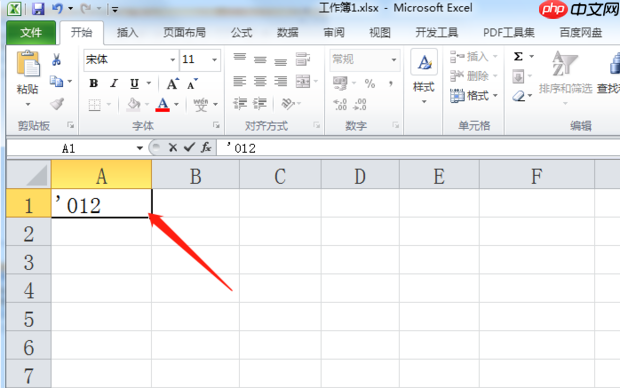The height and width of the screenshot is (388, 620).
Task: Click the 排序和筛选 sort and filter button
Action: click(565, 77)
